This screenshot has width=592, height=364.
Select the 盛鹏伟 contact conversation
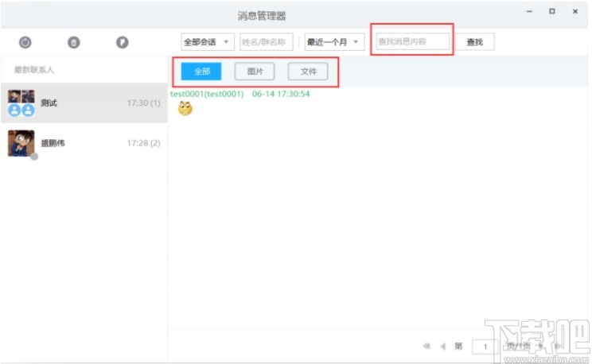[x=84, y=143]
